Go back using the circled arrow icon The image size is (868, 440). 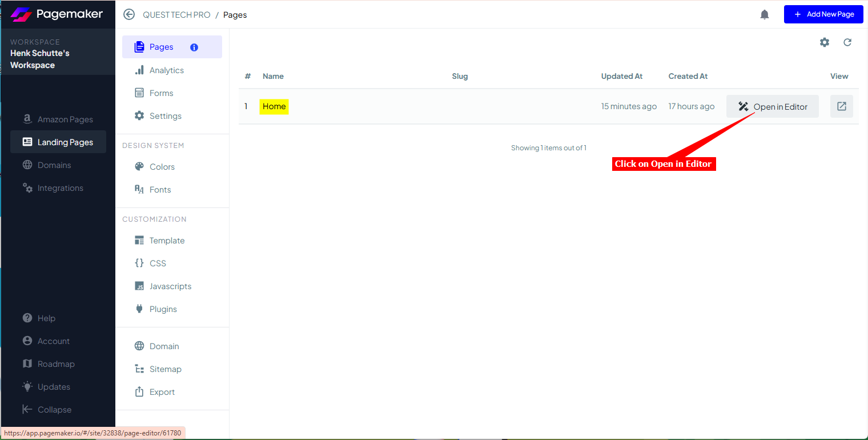pyautogui.click(x=129, y=15)
